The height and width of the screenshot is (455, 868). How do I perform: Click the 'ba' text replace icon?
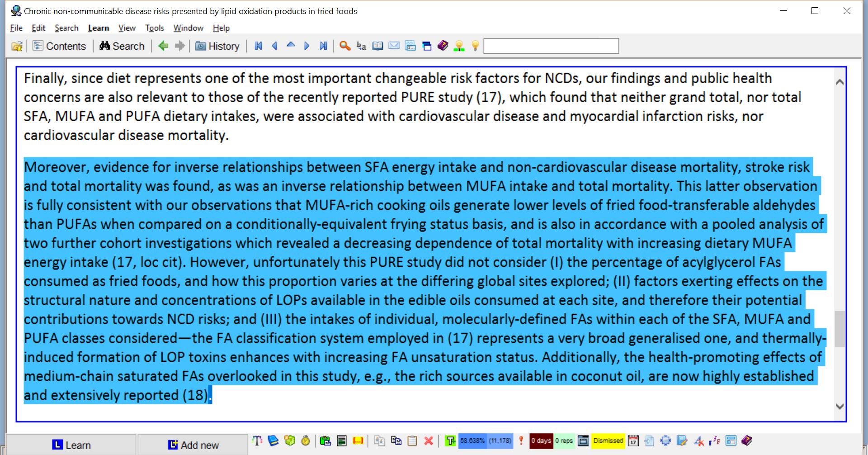[x=361, y=46]
